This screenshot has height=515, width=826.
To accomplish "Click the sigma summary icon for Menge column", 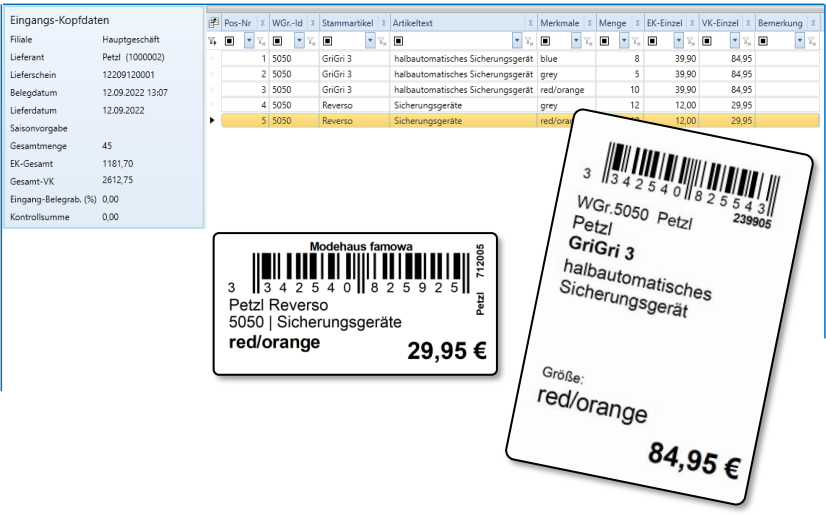I will click(637, 23).
